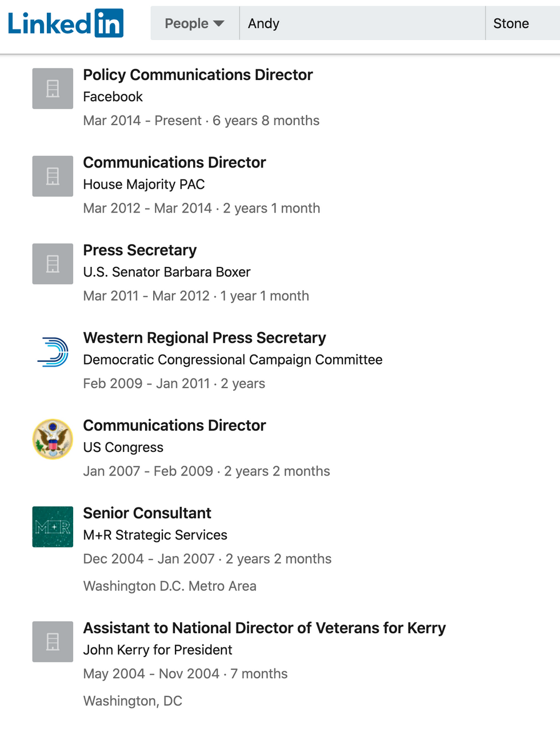
Task: Open the People search filter dropdown
Action: pyautogui.click(x=195, y=23)
